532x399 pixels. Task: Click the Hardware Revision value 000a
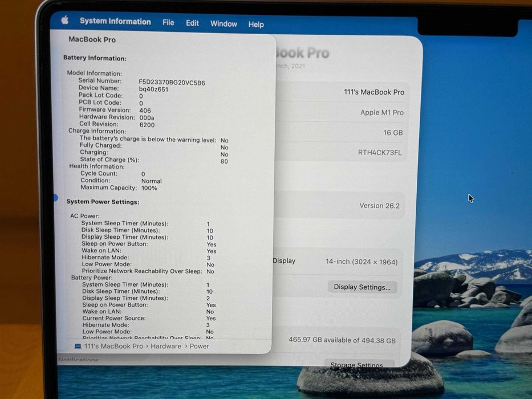(x=147, y=117)
